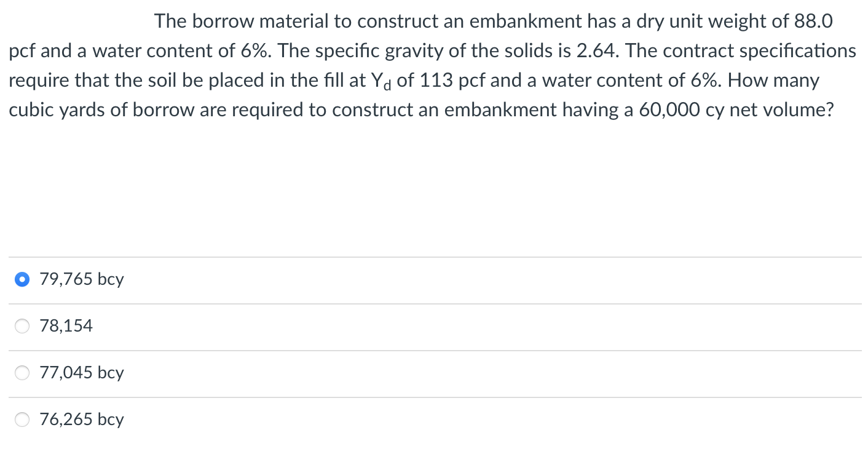This screenshot has width=868, height=454.
Task: Click the answer label 77,045 bcy
Action: point(81,373)
